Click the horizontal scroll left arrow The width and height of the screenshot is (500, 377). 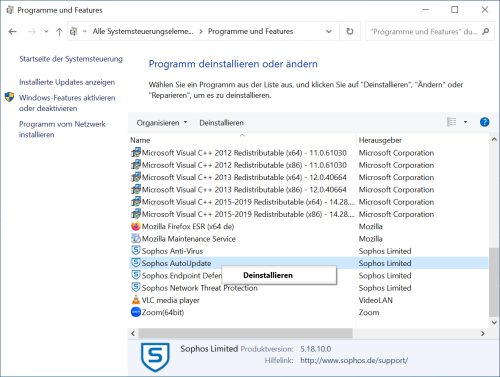(x=133, y=333)
